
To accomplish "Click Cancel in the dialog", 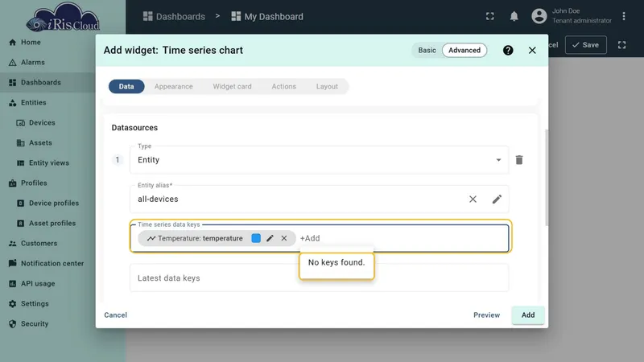I will (115, 315).
